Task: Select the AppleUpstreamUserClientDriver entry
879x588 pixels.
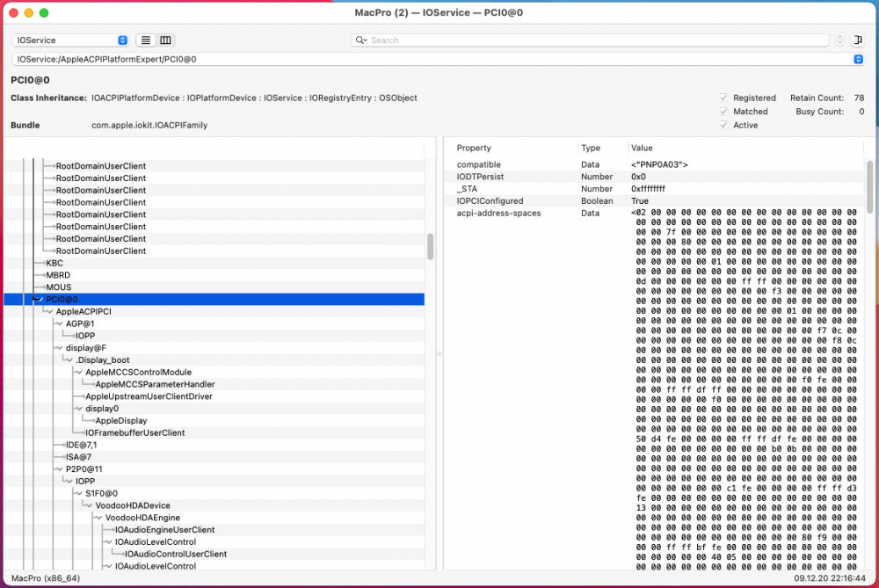Action: coord(149,396)
